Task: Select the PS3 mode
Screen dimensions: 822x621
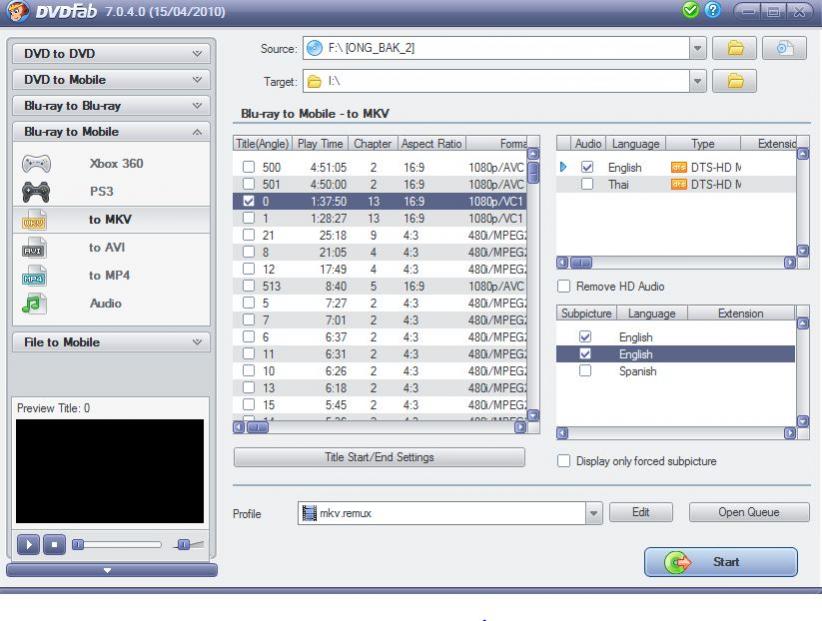Action: 112,192
